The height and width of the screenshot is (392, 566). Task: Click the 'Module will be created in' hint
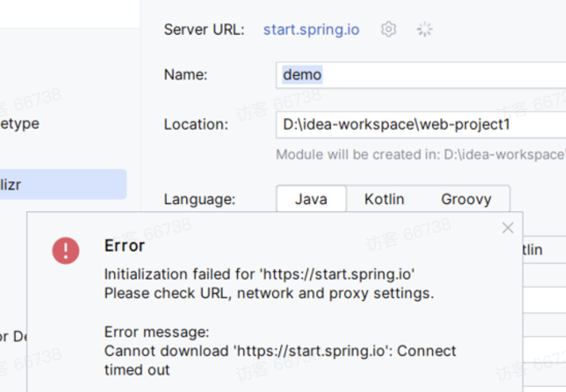[x=421, y=154]
